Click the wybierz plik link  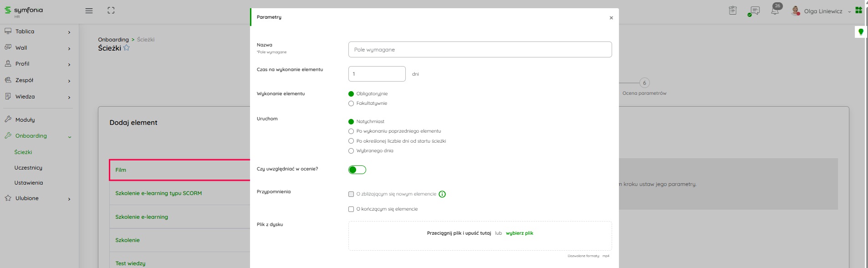[x=519, y=233]
